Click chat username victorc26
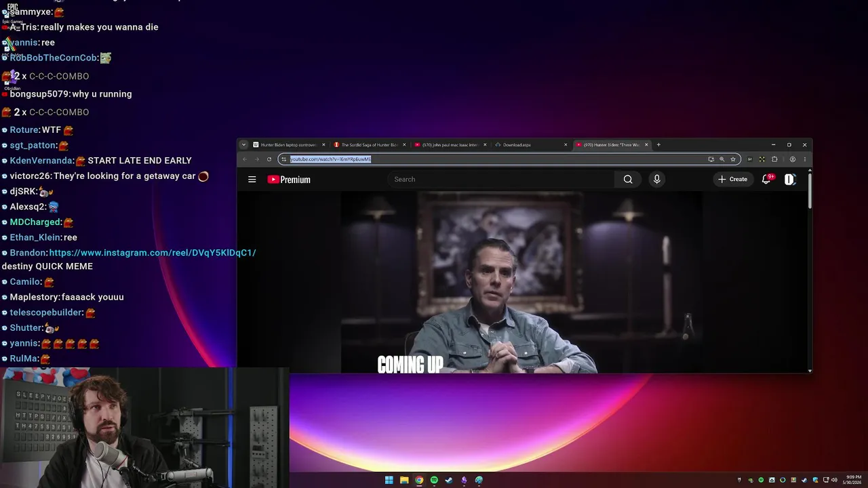The width and height of the screenshot is (868, 488). [x=30, y=176]
